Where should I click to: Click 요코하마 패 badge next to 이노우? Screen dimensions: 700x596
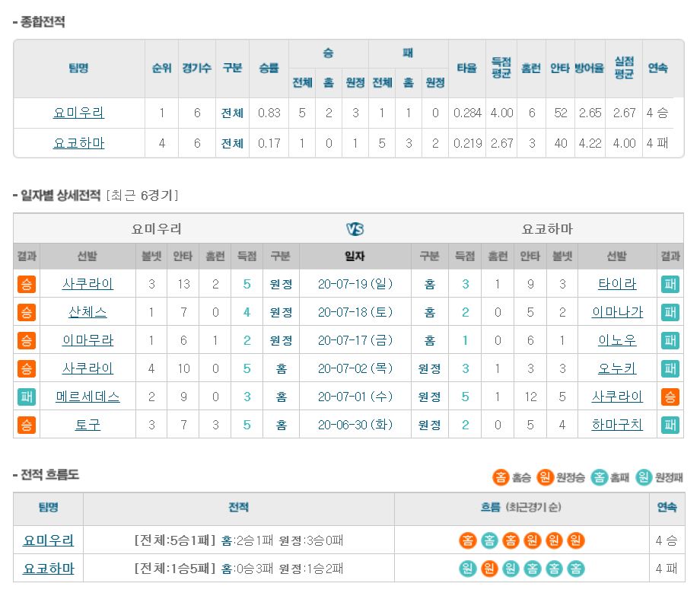670,340
